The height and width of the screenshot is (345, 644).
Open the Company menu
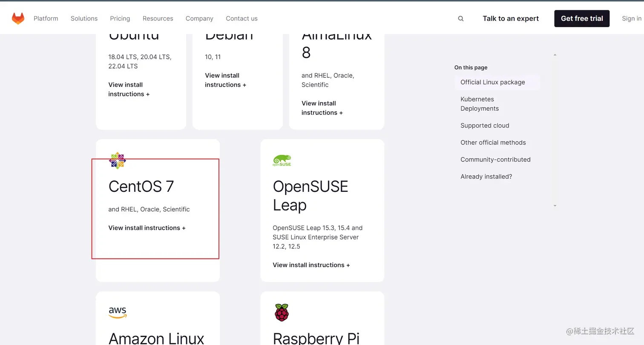pos(199,18)
